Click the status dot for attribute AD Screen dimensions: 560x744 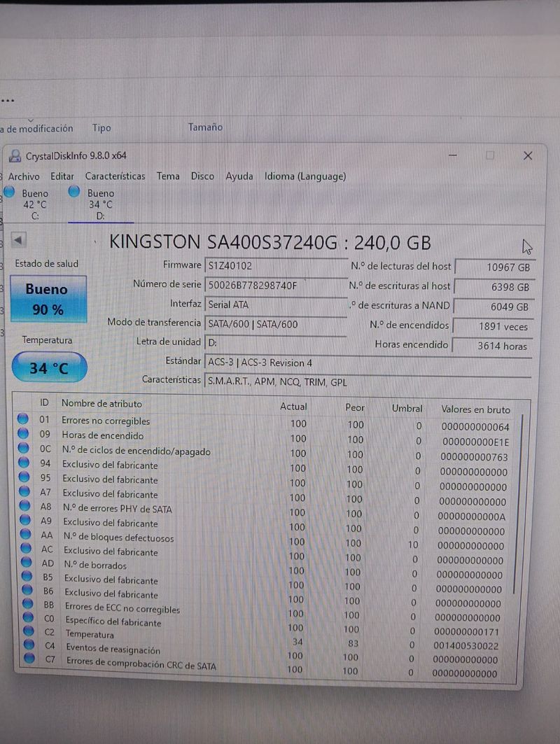(x=27, y=562)
